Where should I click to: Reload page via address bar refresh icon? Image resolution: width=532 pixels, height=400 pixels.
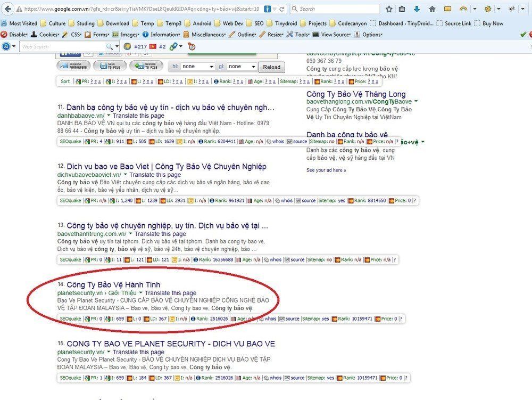281,9
